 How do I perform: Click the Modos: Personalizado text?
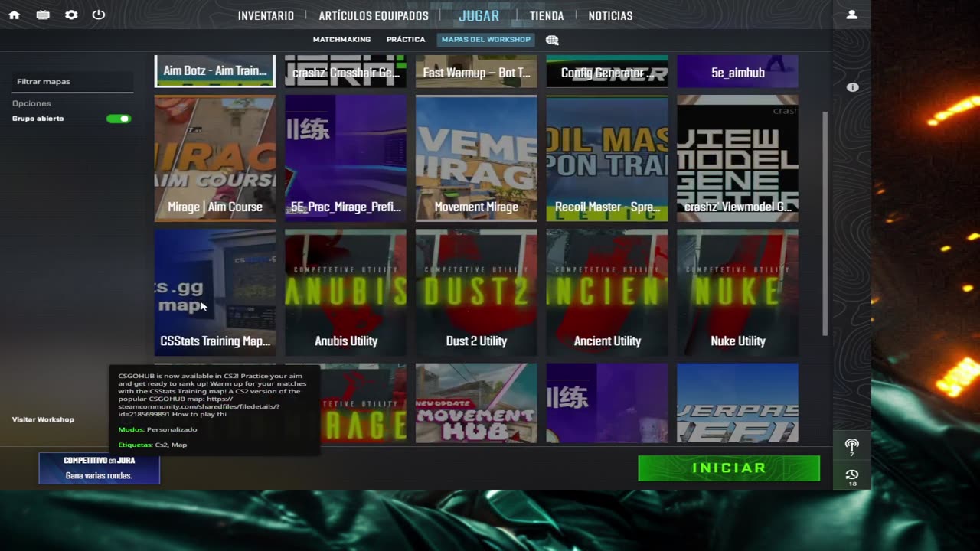coord(158,429)
